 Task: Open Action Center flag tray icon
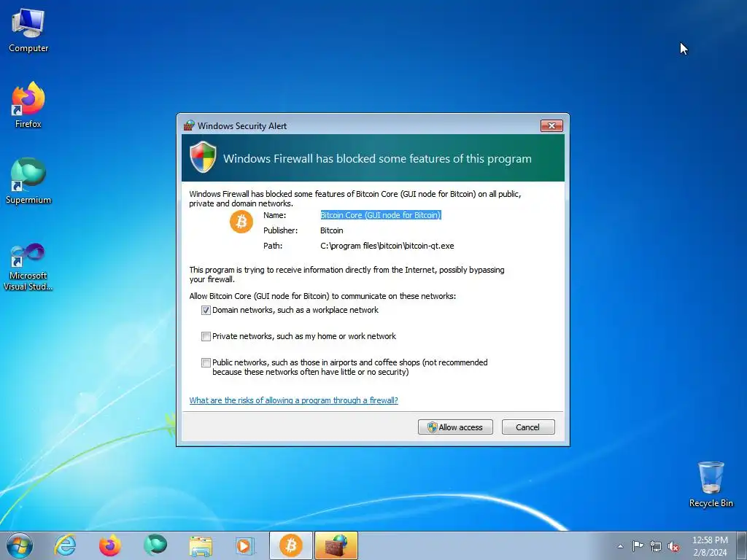[x=638, y=546]
